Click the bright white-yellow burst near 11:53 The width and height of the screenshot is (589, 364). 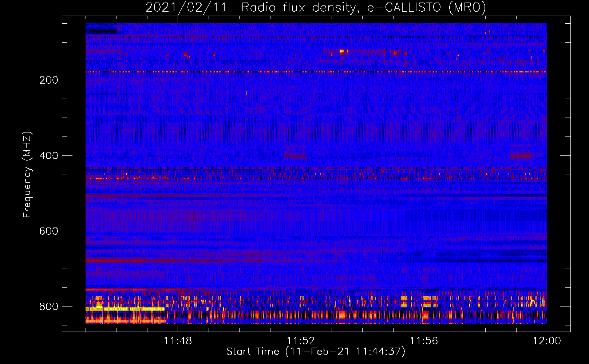tap(341, 51)
